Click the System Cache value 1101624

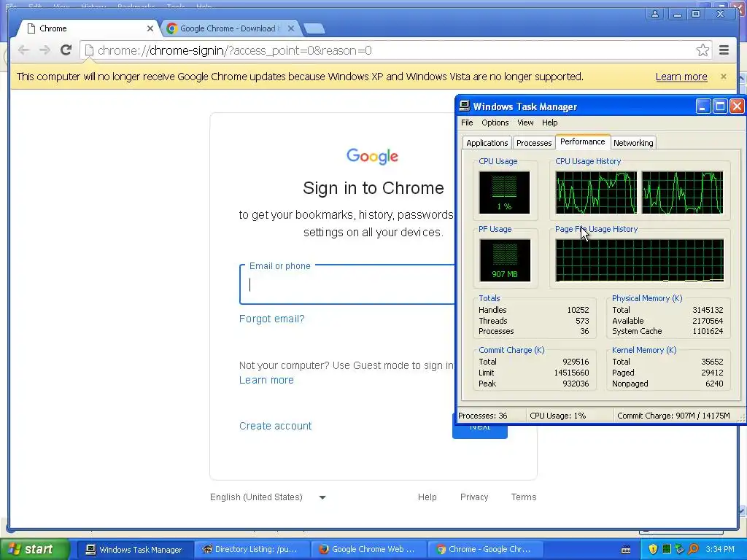[708, 331]
